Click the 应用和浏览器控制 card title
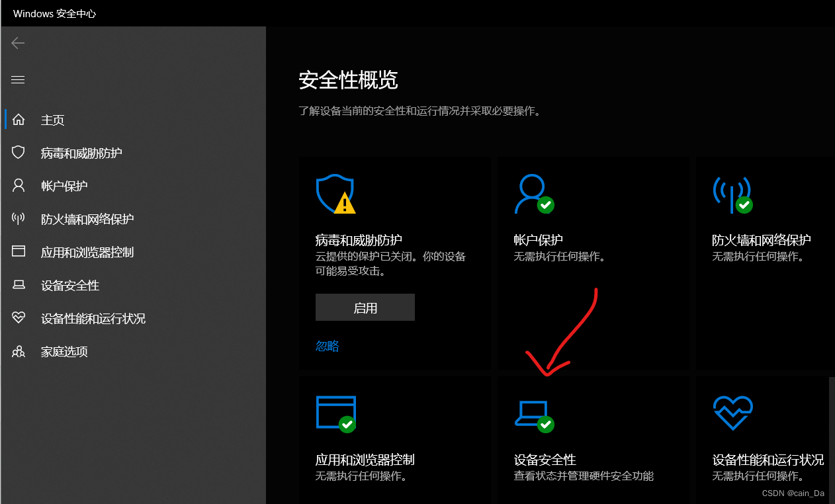835x504 pixels. point(365,460)
